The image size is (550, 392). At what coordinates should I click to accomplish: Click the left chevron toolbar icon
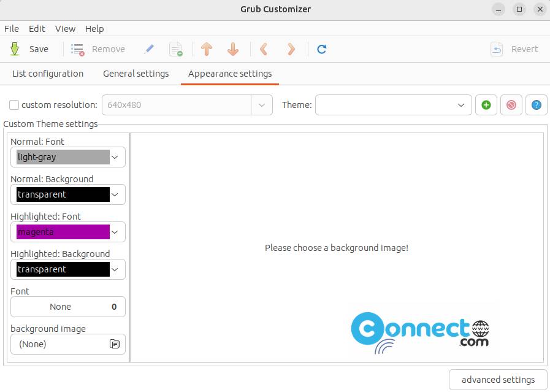click(264, 49)
